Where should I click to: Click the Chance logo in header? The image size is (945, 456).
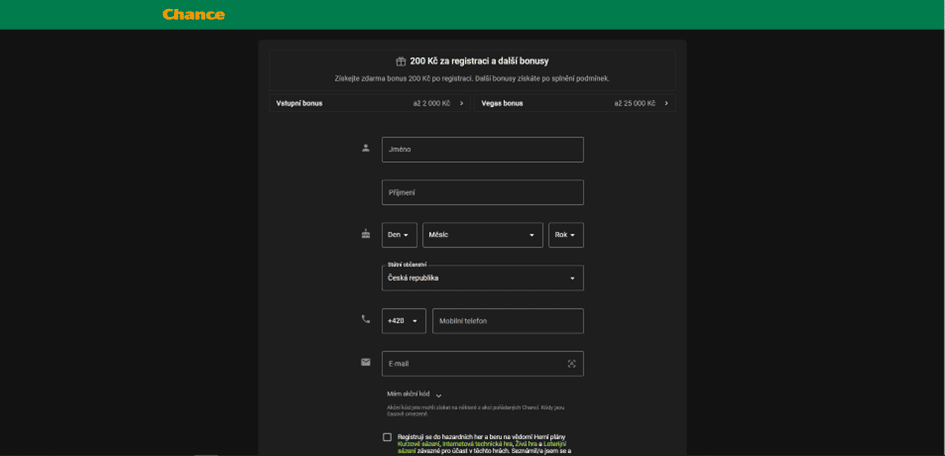pos(193,14)
